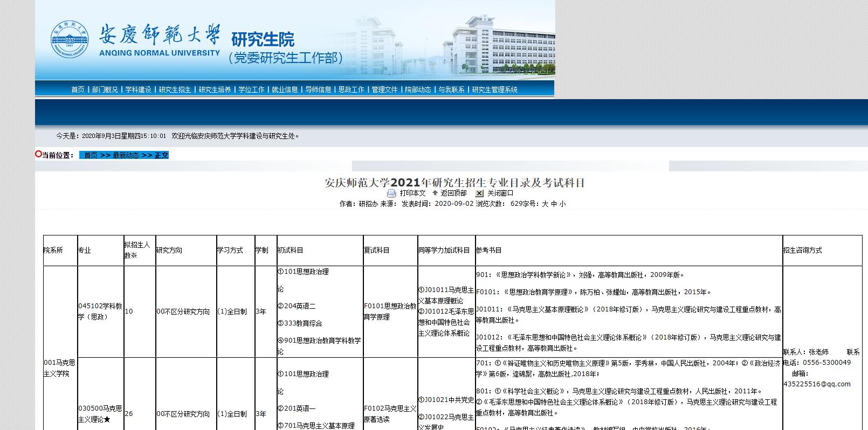
Task: Click the Anqing Normal University logo emblem
Action: [x=70, y=40]
